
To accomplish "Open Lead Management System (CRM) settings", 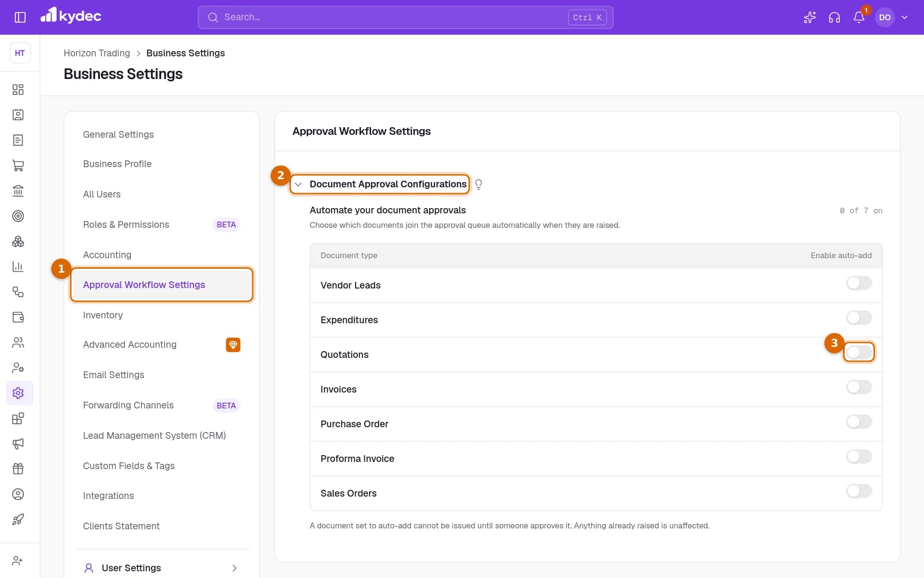I will 161,435.
